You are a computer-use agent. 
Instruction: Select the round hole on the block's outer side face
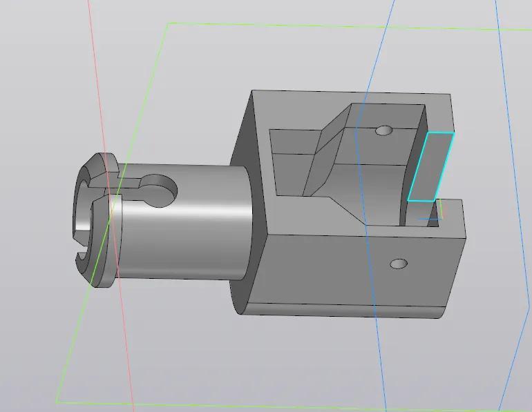pyautogui.click(x=399, y=264)
